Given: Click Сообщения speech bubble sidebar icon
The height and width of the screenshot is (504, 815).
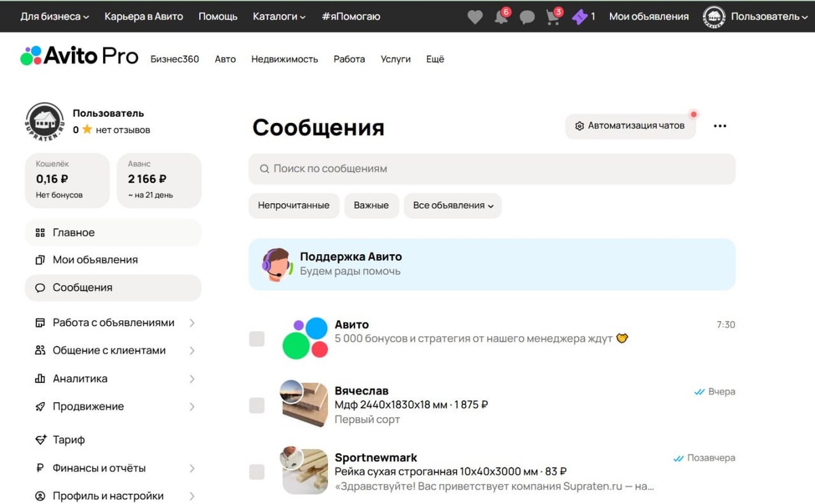Looking at the screenshot, I should [x=40, y=287].
